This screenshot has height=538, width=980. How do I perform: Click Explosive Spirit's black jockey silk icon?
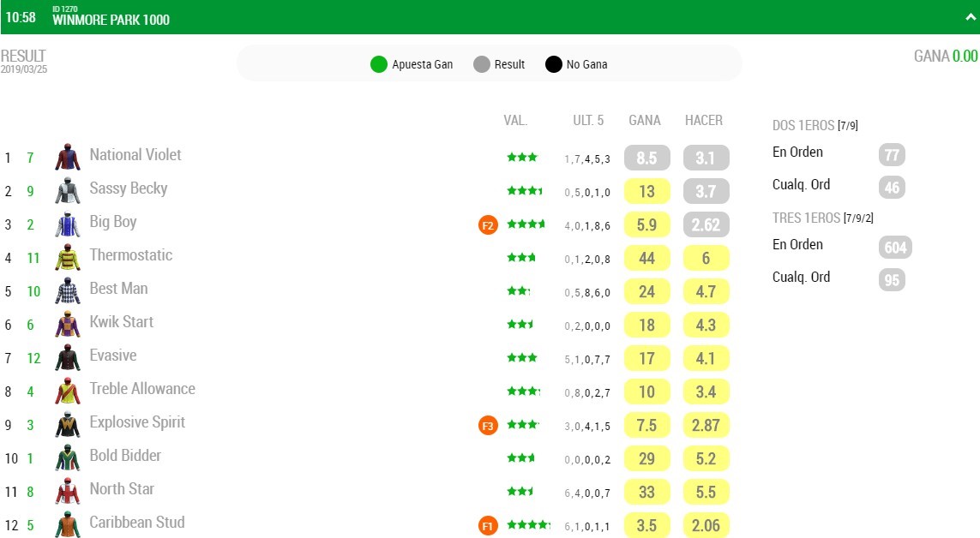point(68,424)
